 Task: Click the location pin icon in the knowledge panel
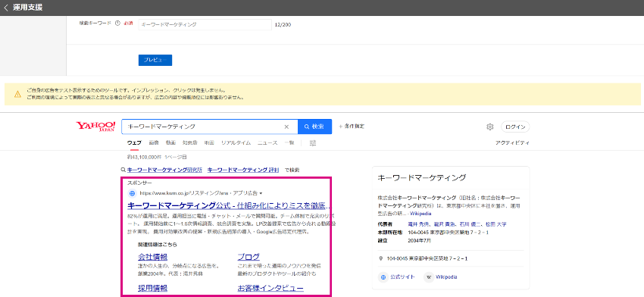point(381,259)
